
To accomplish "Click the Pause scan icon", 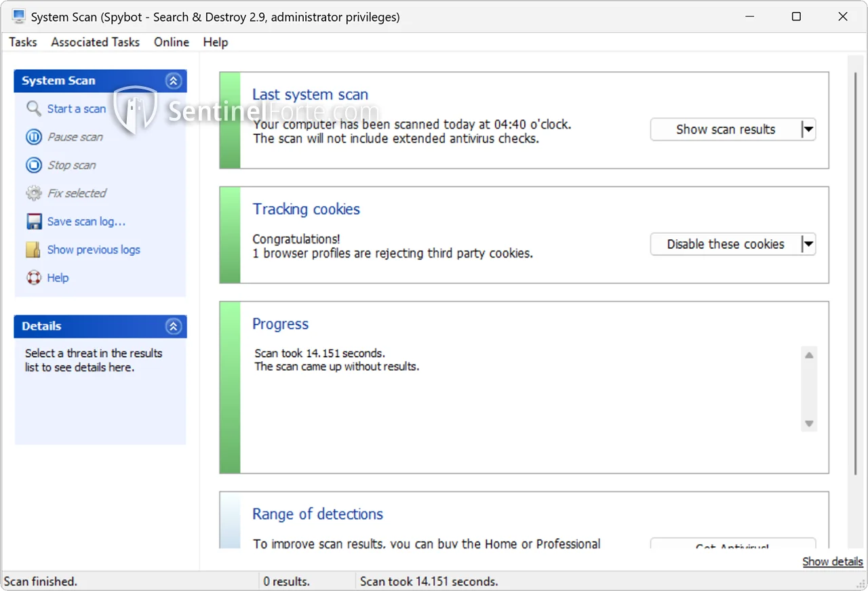I will point(34,137).
